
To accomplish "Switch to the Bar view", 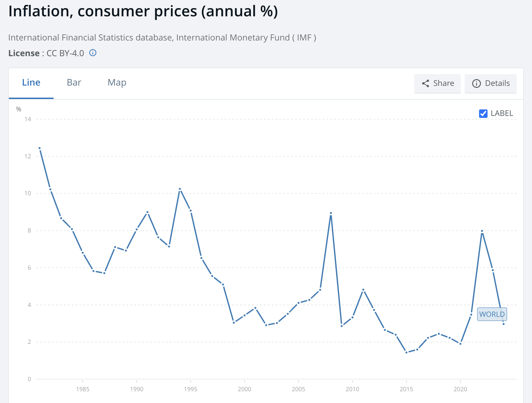I will coord(74,83).
